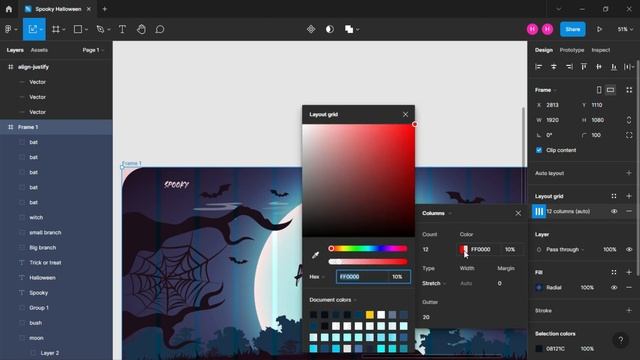This screenshot has width=640, height=360.
Task: Switch to the Prototype tab
Action: click(572, 50)
